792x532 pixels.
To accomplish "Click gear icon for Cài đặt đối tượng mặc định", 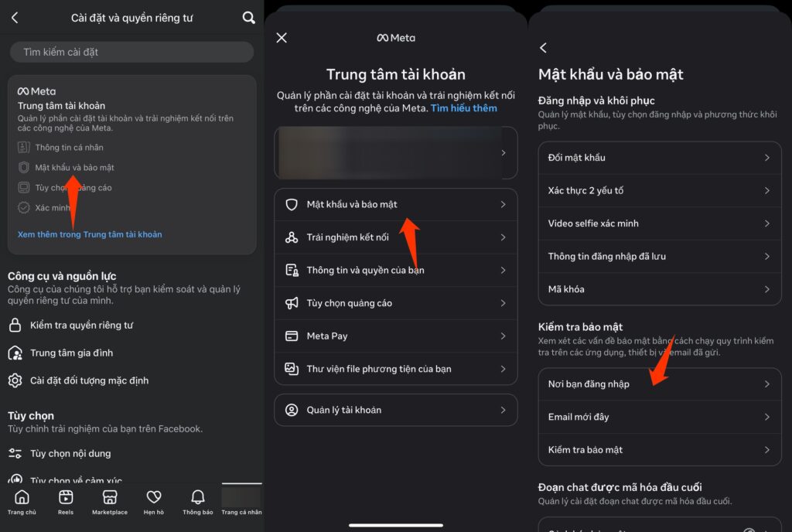I will [x=15, y=380].
